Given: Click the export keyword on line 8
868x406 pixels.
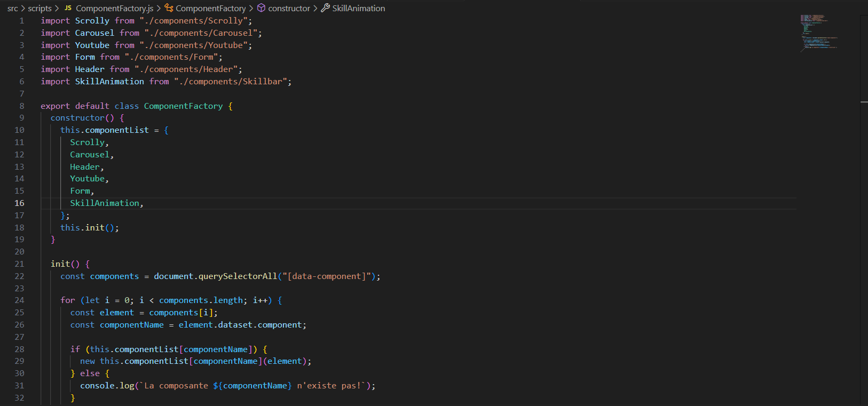Looking at the screenshot, I should coord(56,106).
